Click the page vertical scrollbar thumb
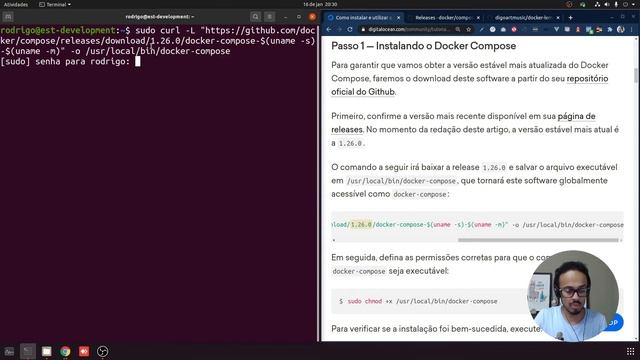Viewport: 640px width, 360px height. (x=636, y=76)
